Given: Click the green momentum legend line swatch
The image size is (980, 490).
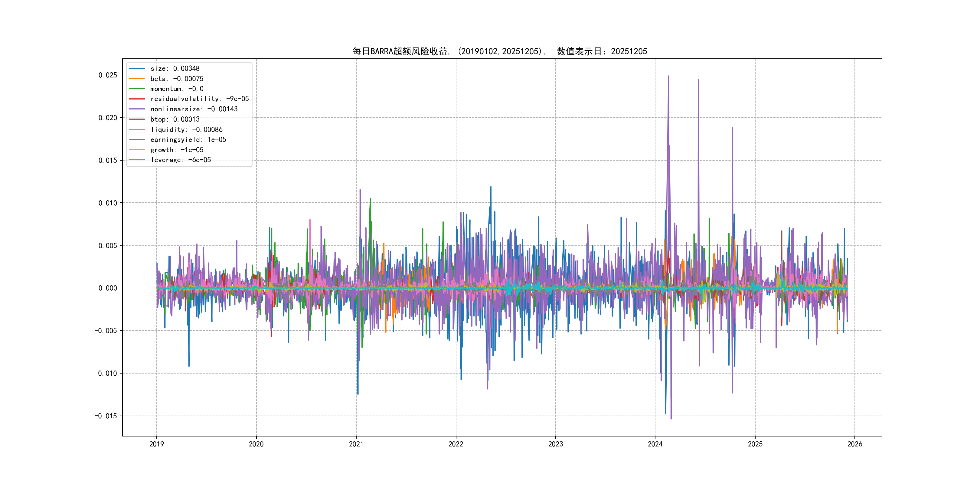Looking at the screenshot, I should pos(137,89).
